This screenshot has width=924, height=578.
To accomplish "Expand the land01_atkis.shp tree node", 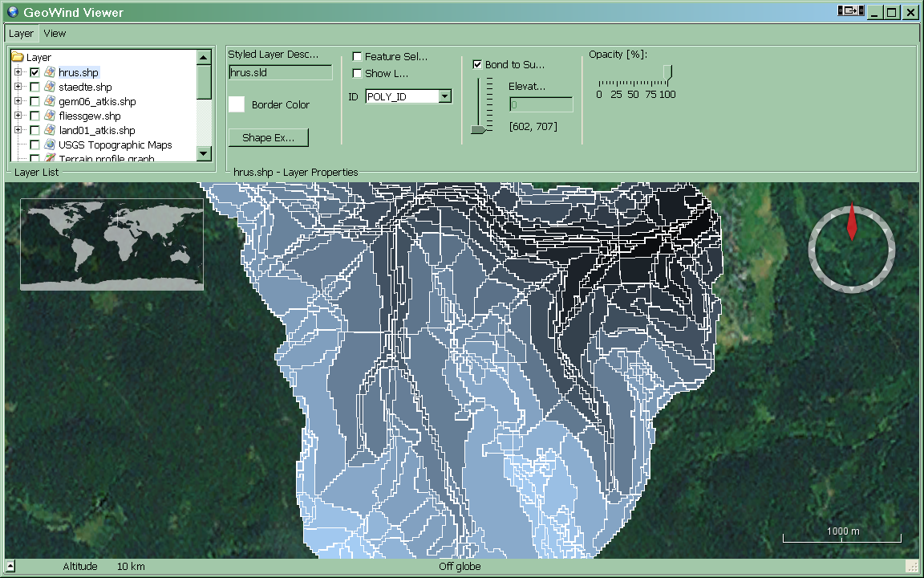I will pos(18,130).
